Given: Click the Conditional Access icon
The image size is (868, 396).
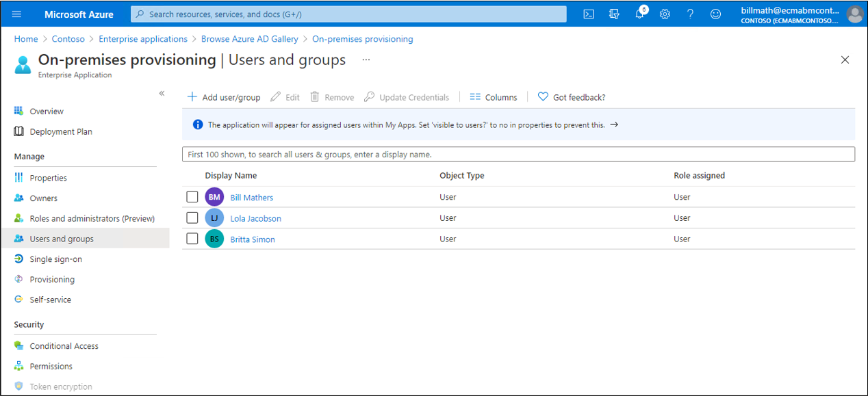Looking at the screenshot, I should (19, 346).
